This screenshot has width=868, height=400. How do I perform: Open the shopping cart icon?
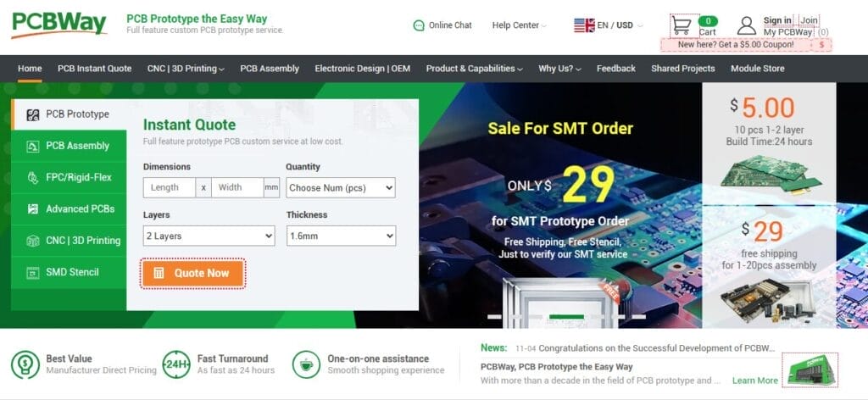[681, 25]
